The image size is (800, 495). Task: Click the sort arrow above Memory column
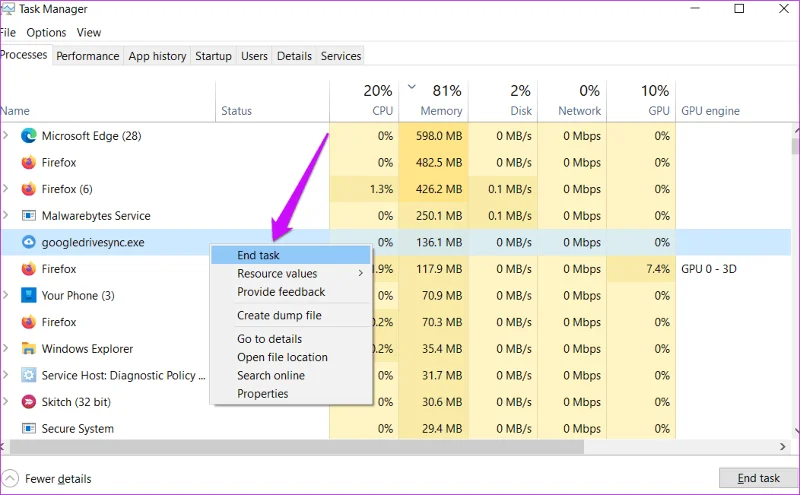(412, 87)
